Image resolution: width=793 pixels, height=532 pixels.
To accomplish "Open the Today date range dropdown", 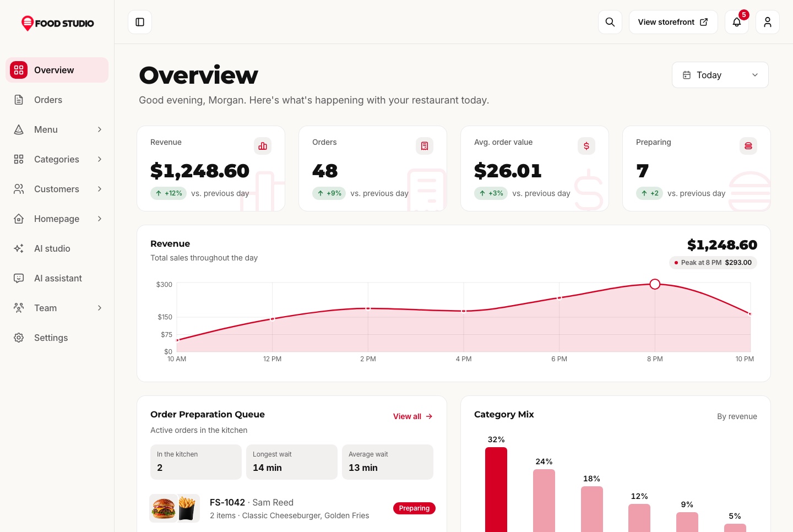I will (x=720, y=75).
